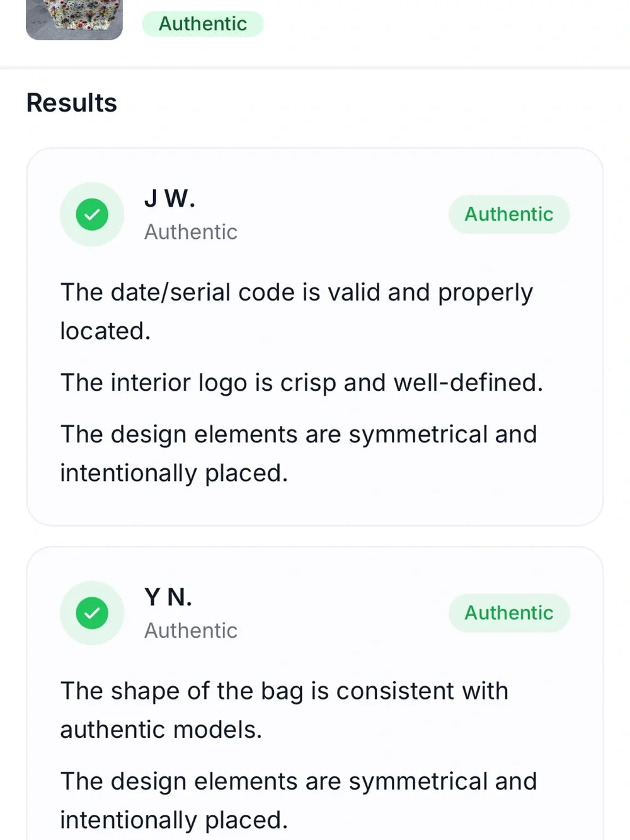Tap the date/serial code is valid comment
The height and width of the screenshot is (840, 630).
297,311
